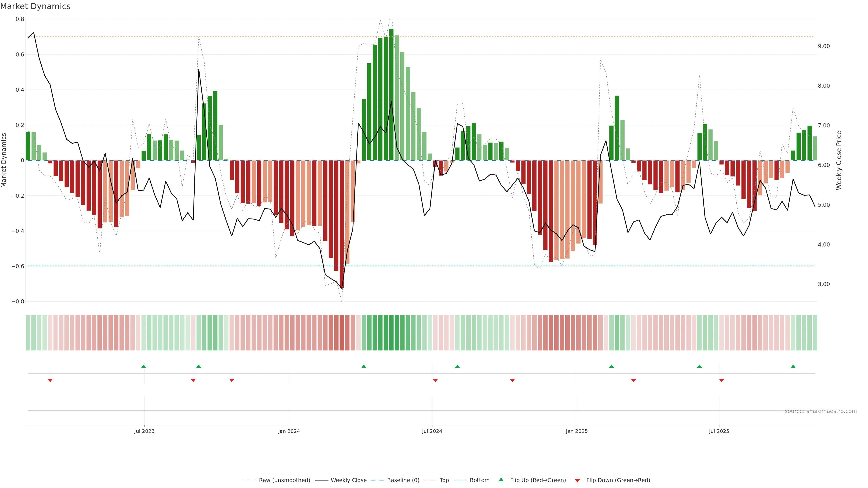
Task: Click the red Flip Down triangle in legend
Action: [x=577, y=481]
